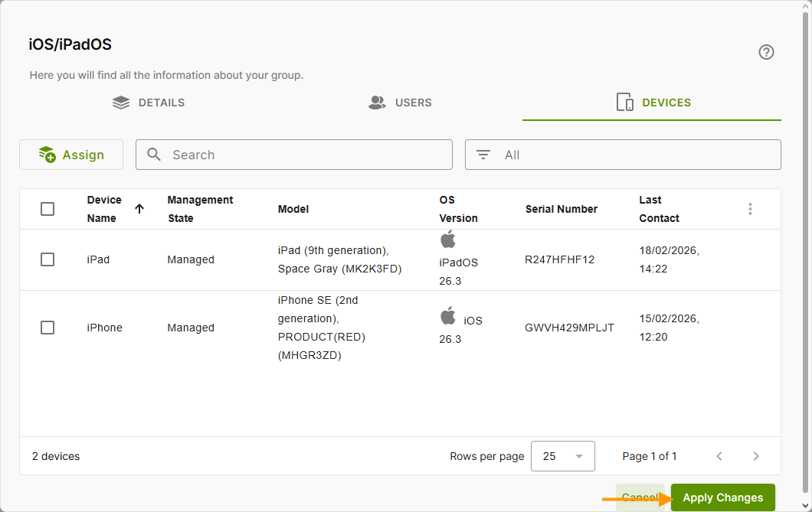
Task: Click the Apple logo in the iPhone row
Action: 448,315
